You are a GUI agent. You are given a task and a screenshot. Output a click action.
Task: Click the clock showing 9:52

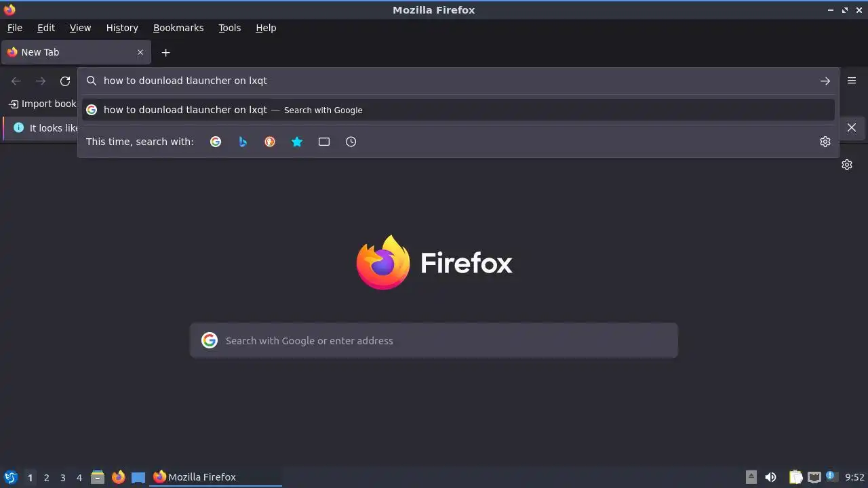pos(854,477)
